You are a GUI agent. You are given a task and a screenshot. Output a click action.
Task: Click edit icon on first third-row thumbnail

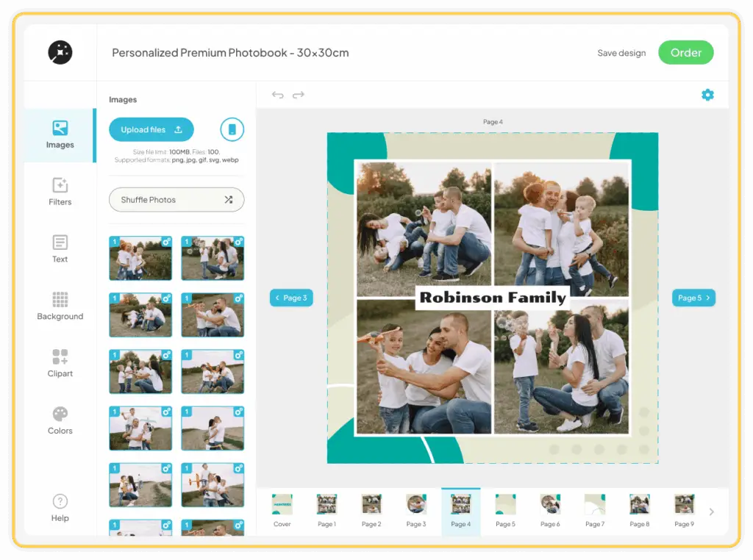(166, 355)
